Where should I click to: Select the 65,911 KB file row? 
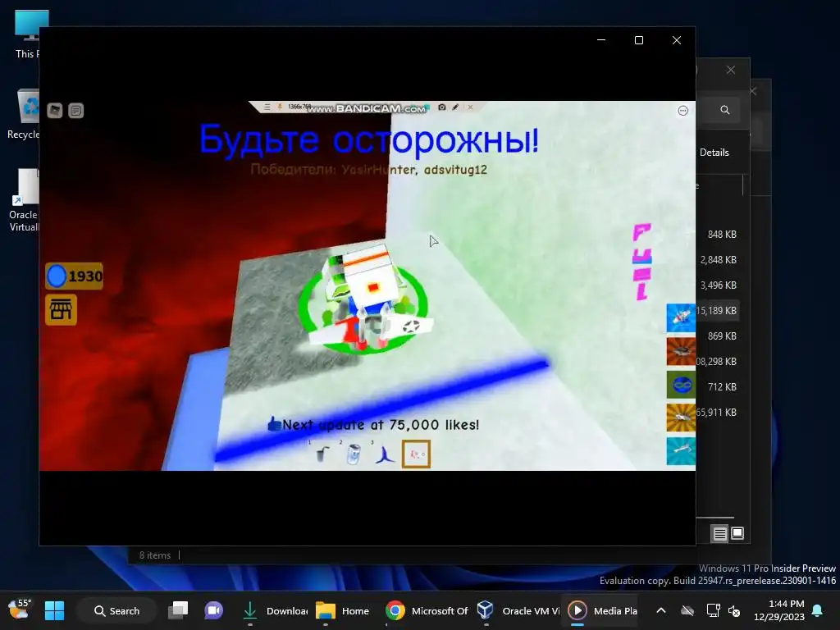tap(717, 413)
